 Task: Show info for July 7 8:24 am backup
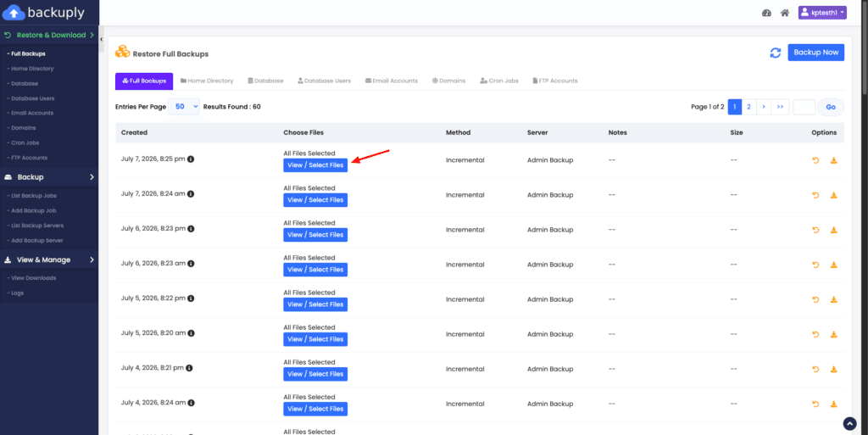(x=191, y=193)
